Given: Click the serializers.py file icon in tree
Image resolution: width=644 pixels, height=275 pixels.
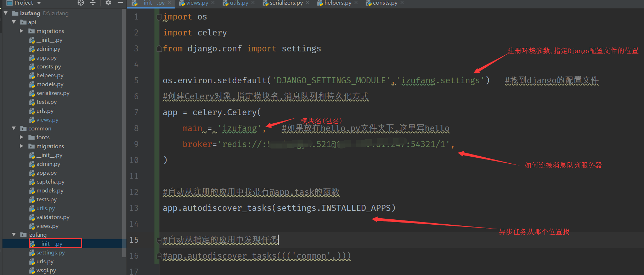Looking at the screenshot, I should 32,93.
